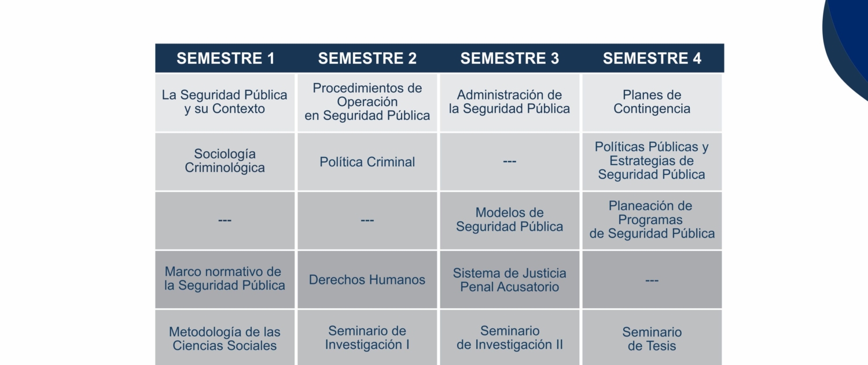Select Modelos de Seguridad Pública cell
868x365 pixels.
510,221
